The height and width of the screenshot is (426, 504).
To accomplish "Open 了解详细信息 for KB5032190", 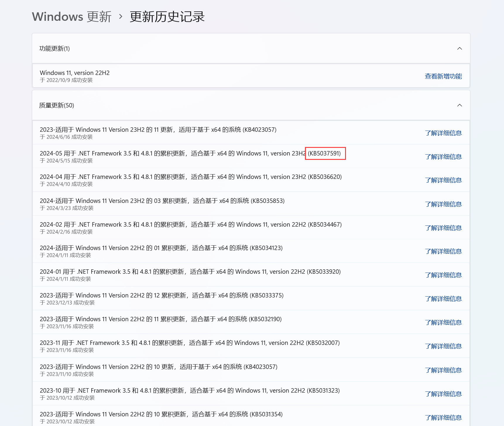I will click(x=443, y=323).
